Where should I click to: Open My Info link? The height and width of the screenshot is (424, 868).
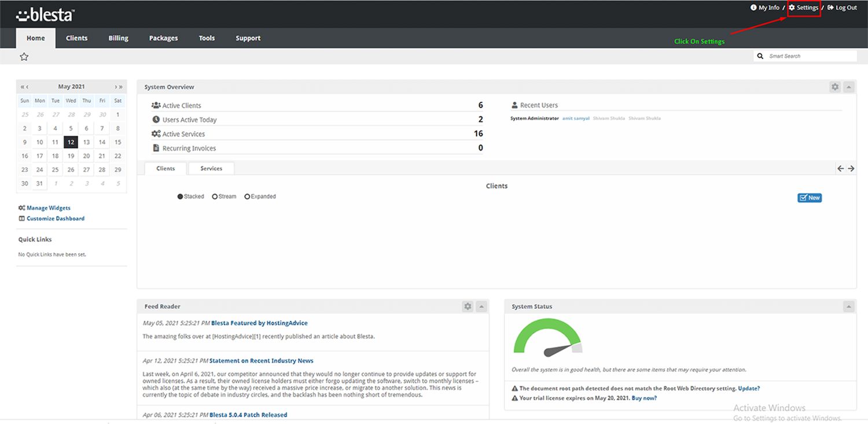click(x=764, y=8)
